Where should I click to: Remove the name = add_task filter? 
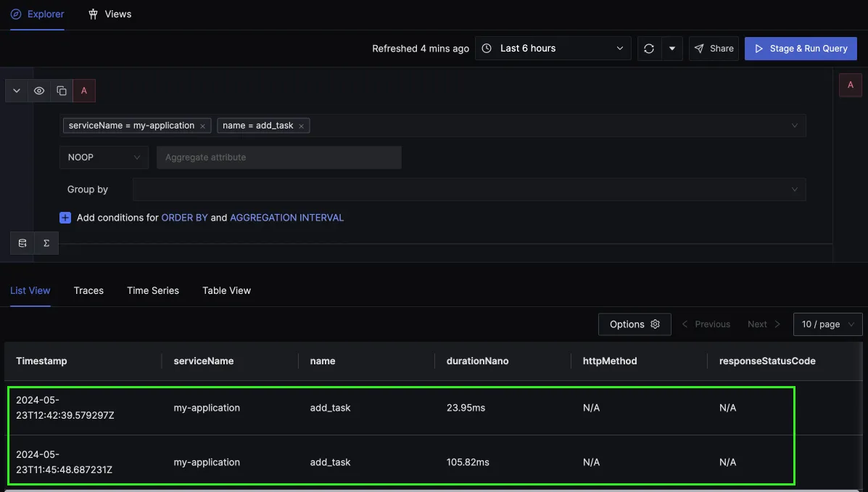click(301, 126)
